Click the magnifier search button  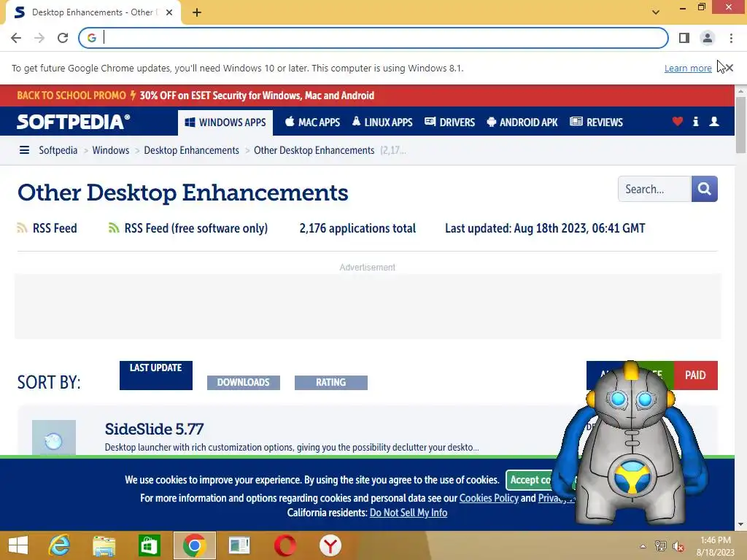coord(705,189)
